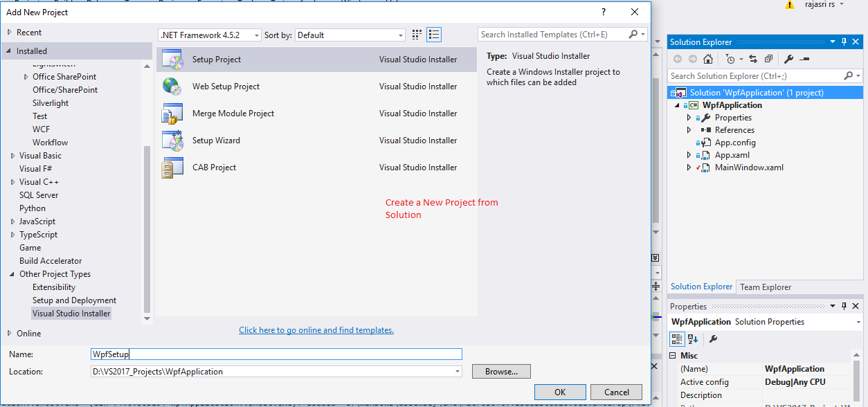Pick the Setup Wizard template
The height and width of the screenshot is (407, 868).
(x=317, y=141)
